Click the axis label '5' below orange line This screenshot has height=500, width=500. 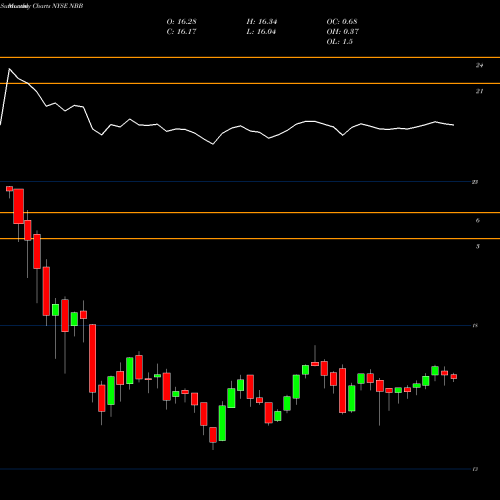point(478,246)
